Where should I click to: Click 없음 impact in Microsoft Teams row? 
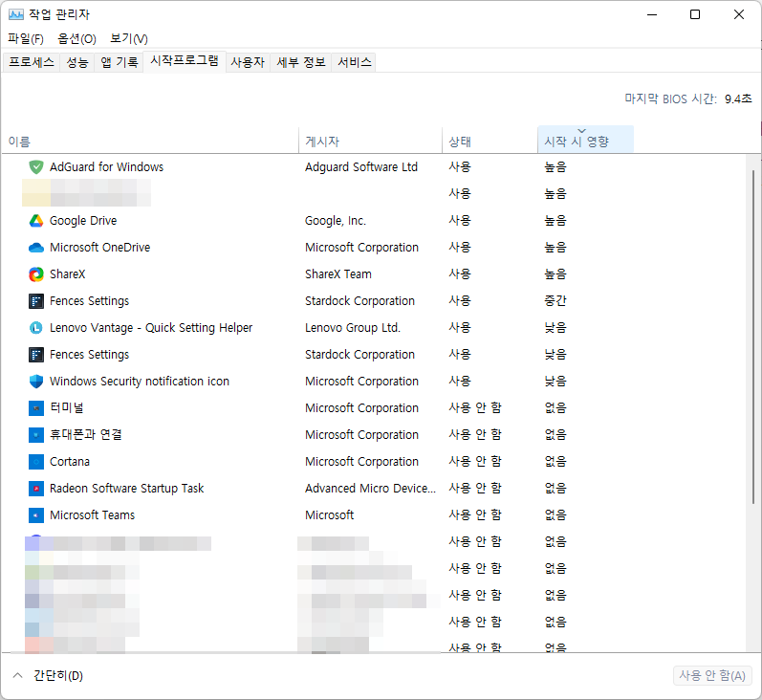555,514
